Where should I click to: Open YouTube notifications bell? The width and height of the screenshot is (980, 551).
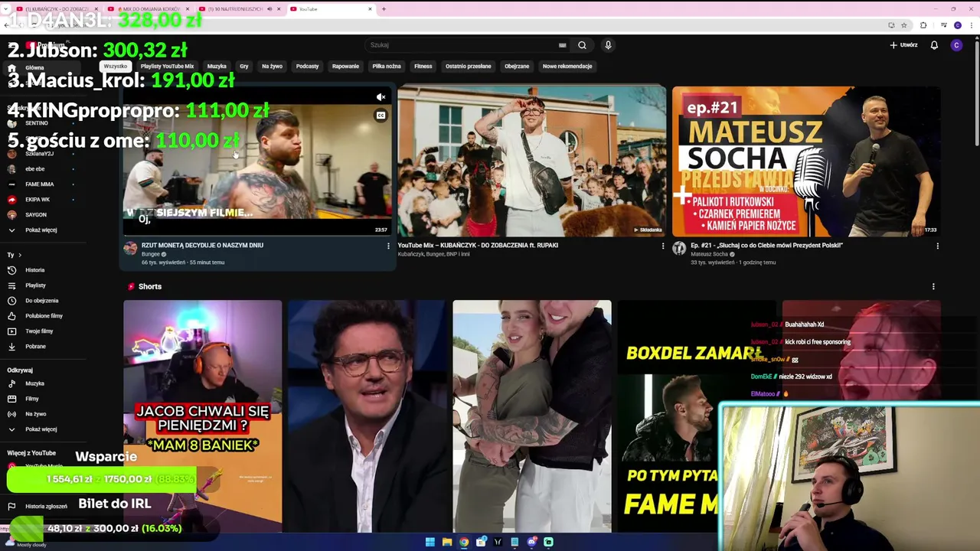tap(934, 45)
